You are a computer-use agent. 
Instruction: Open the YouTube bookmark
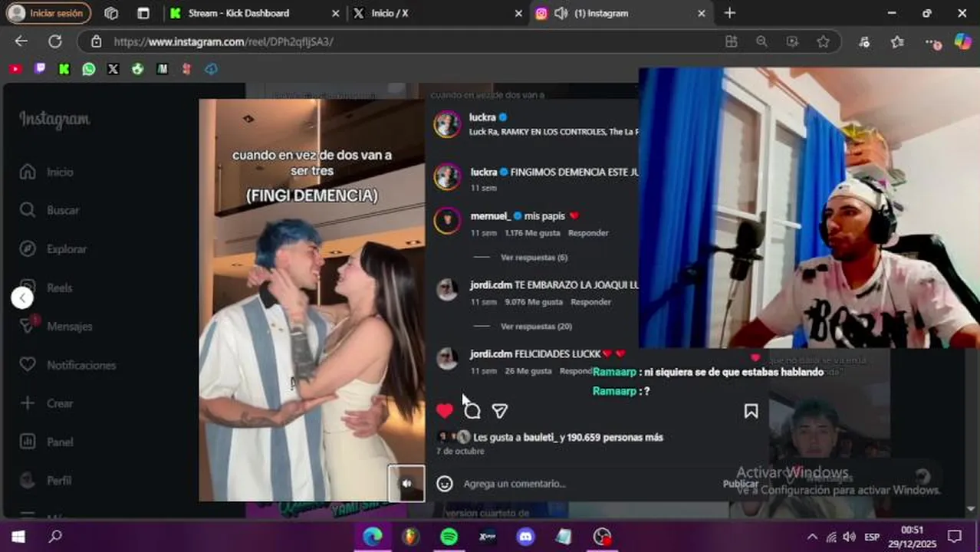(x=15, y=69)
